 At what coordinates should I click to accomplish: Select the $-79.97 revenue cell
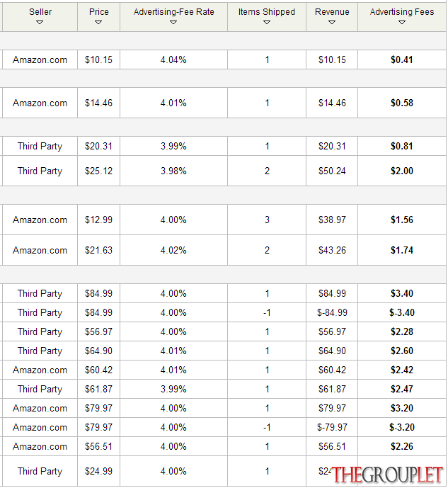click(x=332, y=427)
